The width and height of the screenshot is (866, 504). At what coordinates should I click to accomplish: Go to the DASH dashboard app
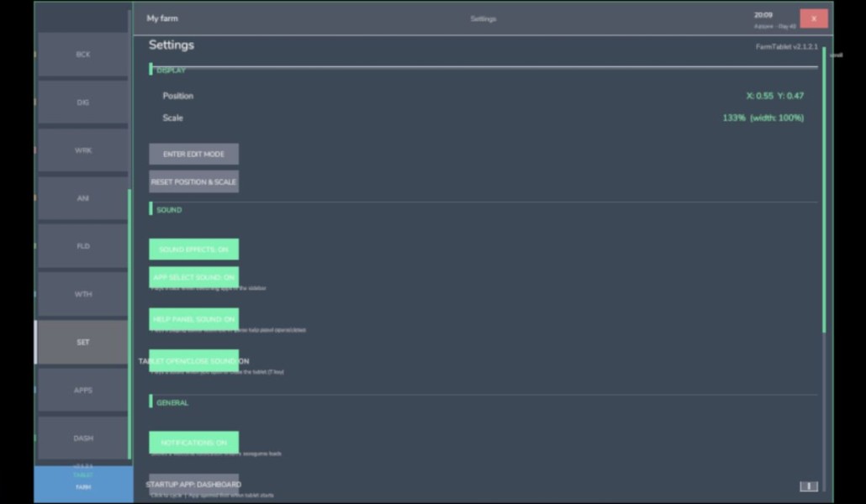click(83, 438)
